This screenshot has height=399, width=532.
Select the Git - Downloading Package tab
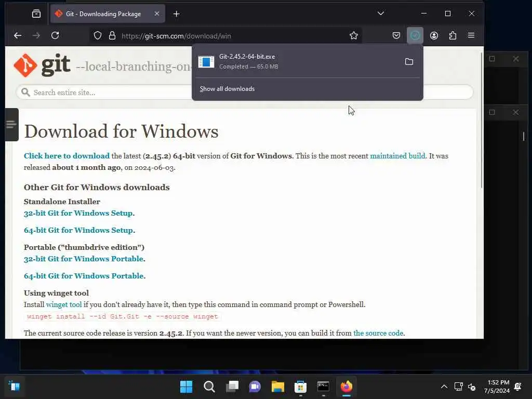pos(108,14)
